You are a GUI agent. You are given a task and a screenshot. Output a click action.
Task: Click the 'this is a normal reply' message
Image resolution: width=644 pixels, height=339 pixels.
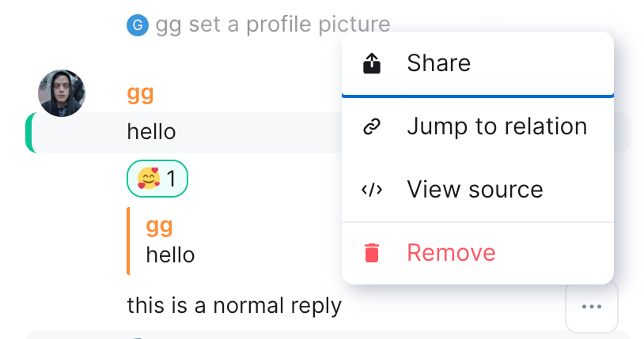click(234, 305)
